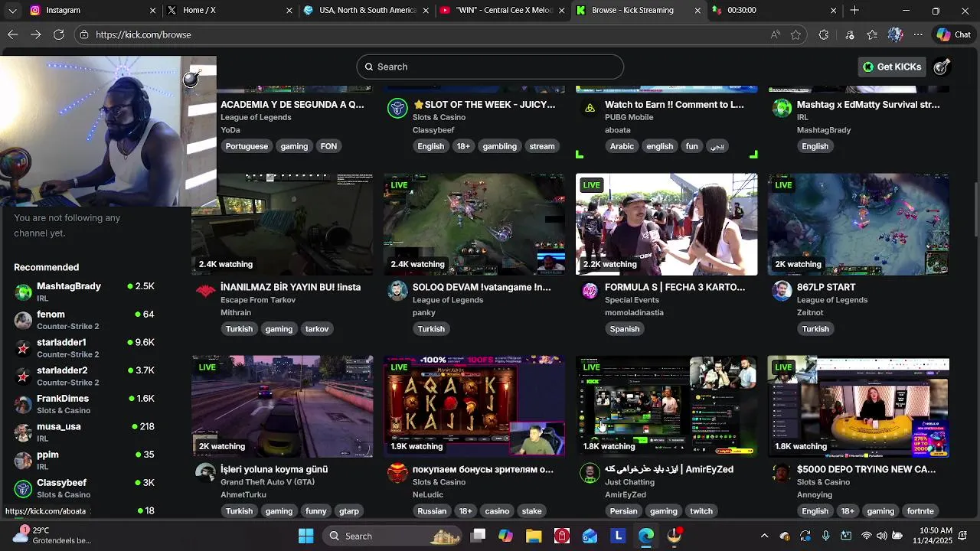Add page to favorites with star icon
980x551 pixels.
tap(796, 34)
